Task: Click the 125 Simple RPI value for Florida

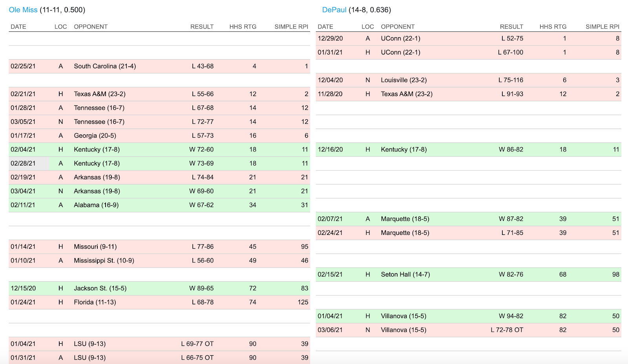Action: 303,302
